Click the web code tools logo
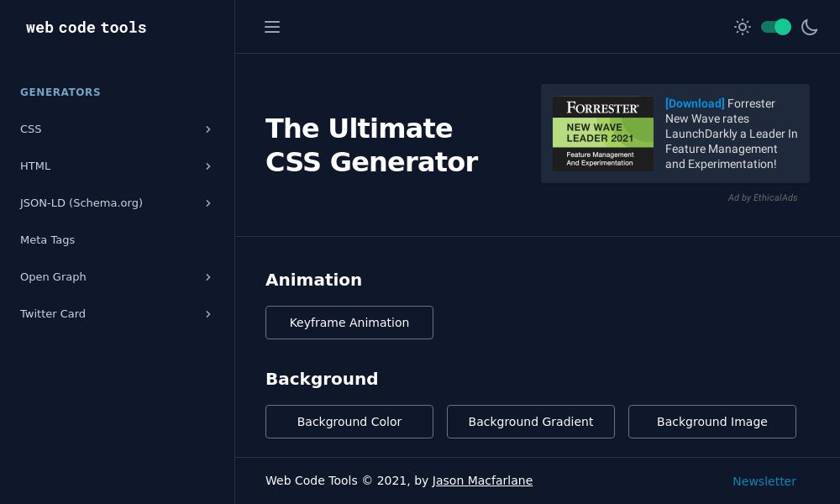 pos(86,27)
